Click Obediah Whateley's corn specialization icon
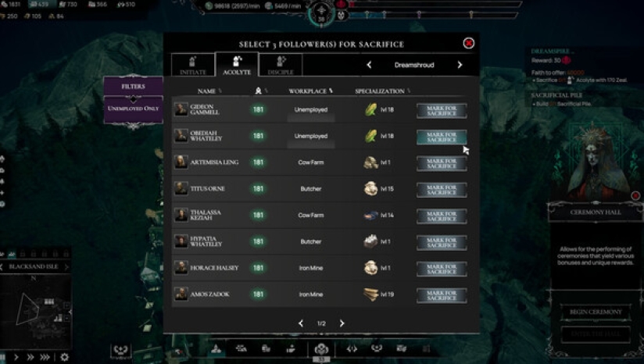Screen dimensions: 644x364 pos(370,136)
